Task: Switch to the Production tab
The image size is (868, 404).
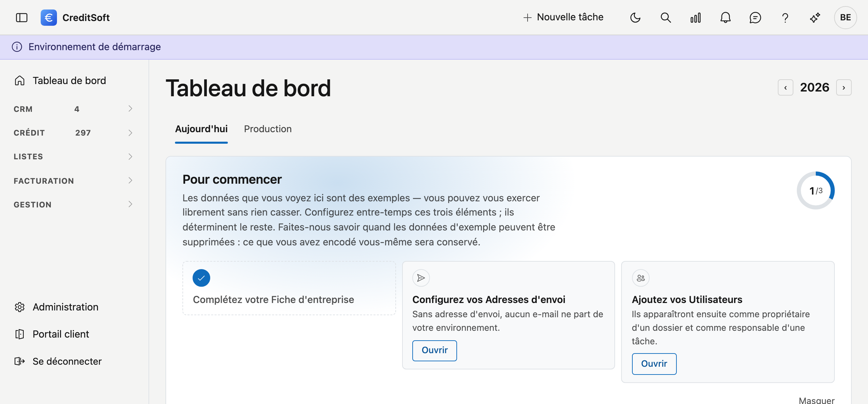Action: coord(268,129)
